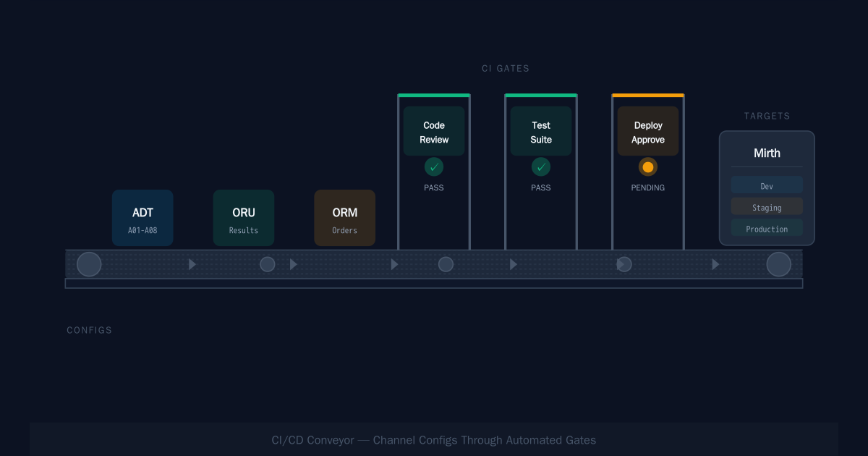Click PASS text under Test Suite
The image size is (868, 456).
point(541,187)
